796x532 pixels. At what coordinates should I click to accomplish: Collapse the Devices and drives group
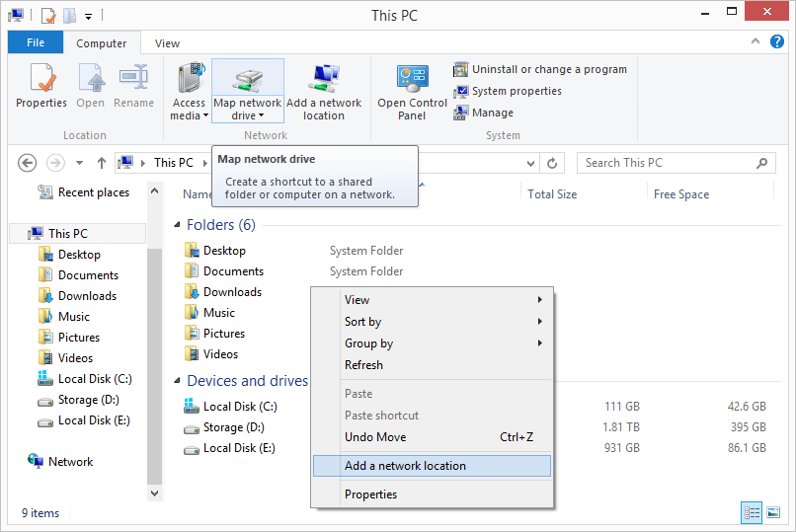tap(178, 381)
